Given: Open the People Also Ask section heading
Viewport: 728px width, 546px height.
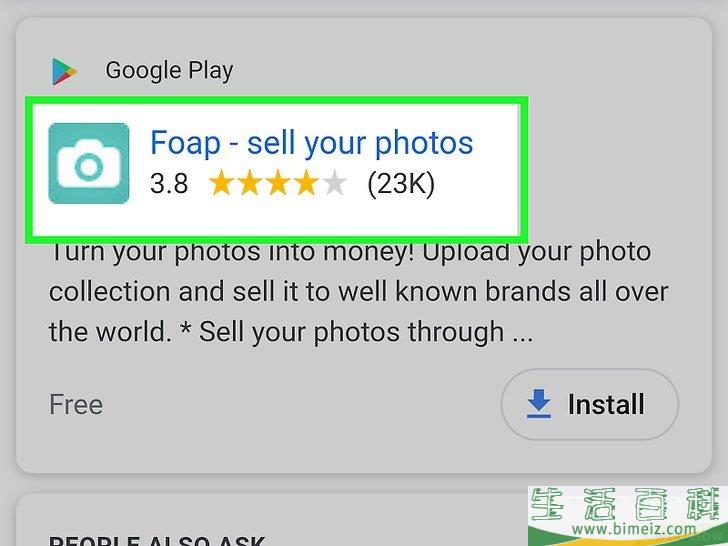Looking at the screenshot, I should (157, 540).
